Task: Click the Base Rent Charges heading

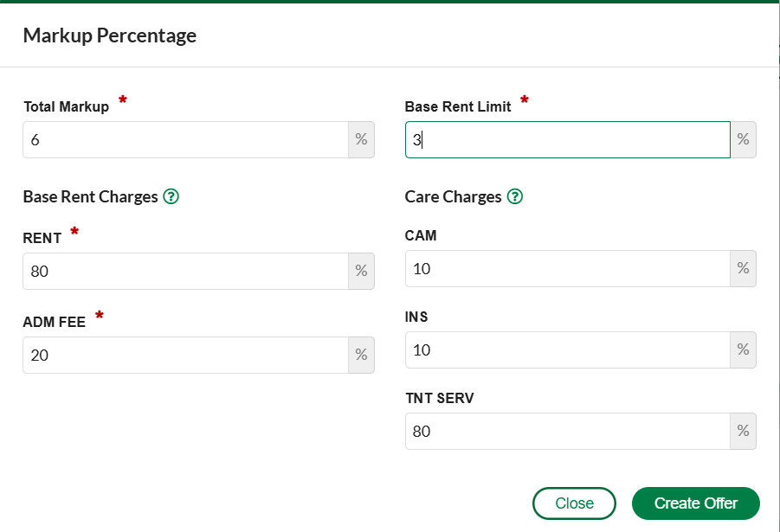Action: click(x=91, y=197)
